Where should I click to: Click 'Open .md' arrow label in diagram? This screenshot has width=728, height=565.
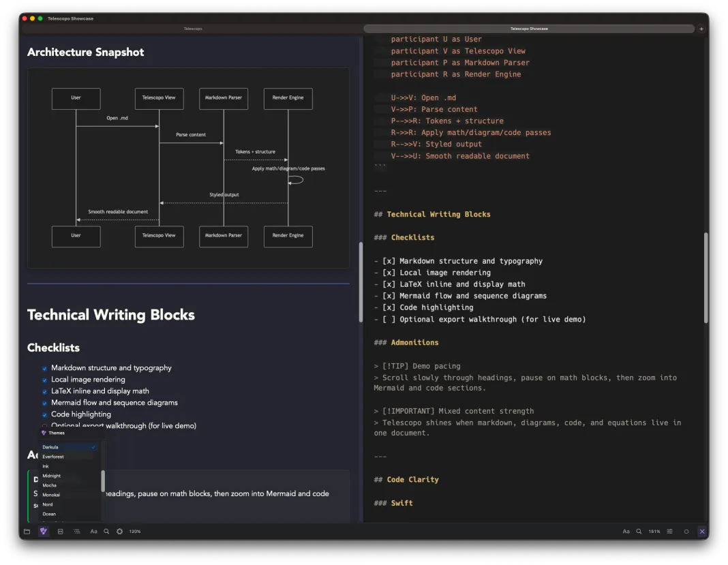[117, 118]
